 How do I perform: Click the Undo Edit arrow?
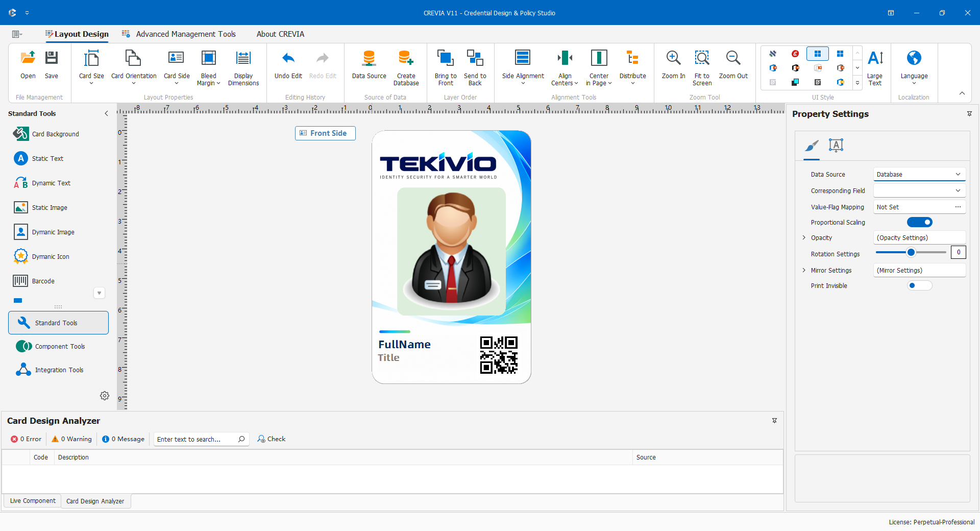(x=288, y=58)
